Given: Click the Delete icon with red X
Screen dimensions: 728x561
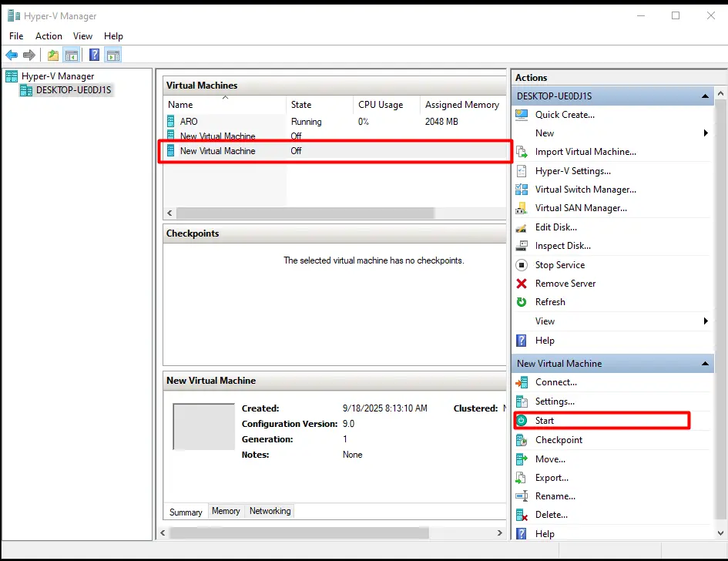Looking at the screenshot, I should pyautogui.click(x=522, y=515).
